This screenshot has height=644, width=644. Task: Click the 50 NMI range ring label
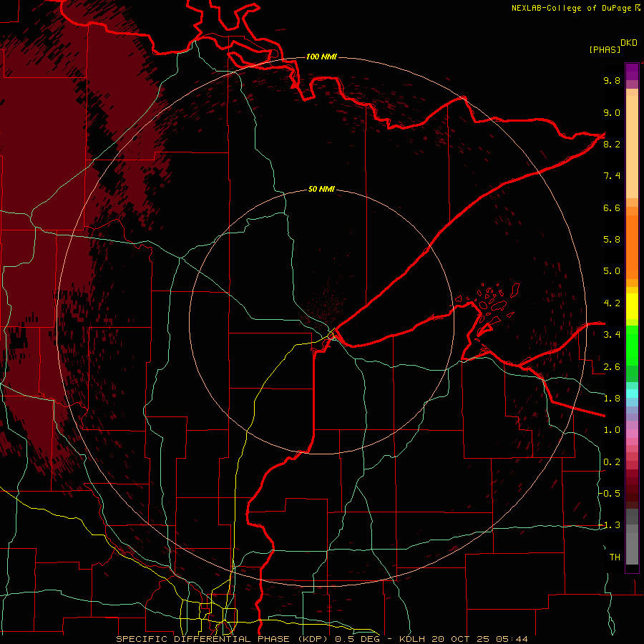(321, 189)
